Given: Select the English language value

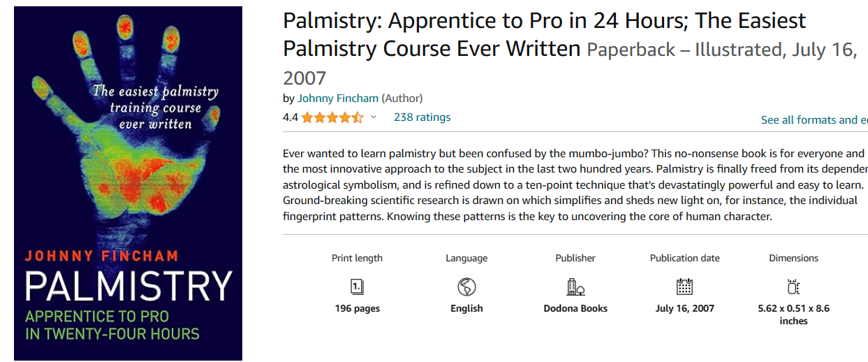Looking at the screenshot, I should pyautogui.click(x=466, y=308).
